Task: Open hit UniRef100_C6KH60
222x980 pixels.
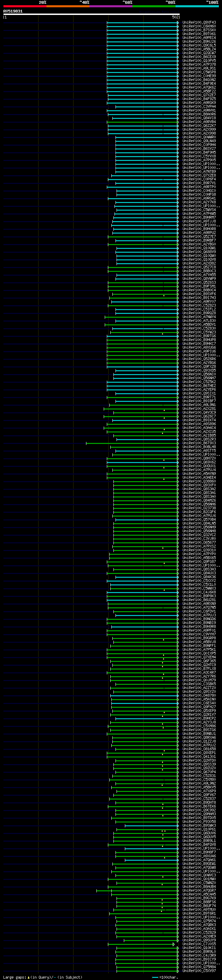Action: coord(199,26)
